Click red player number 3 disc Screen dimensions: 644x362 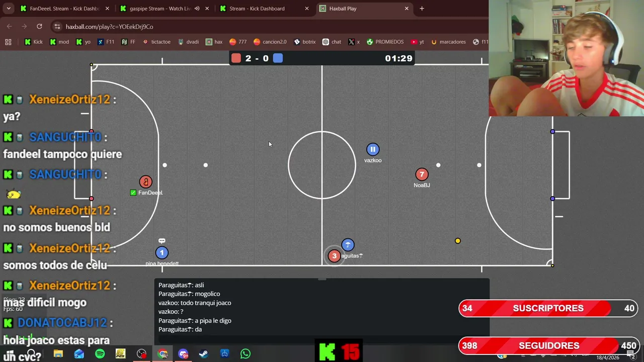pyautogui.click(x=334, y=256)
